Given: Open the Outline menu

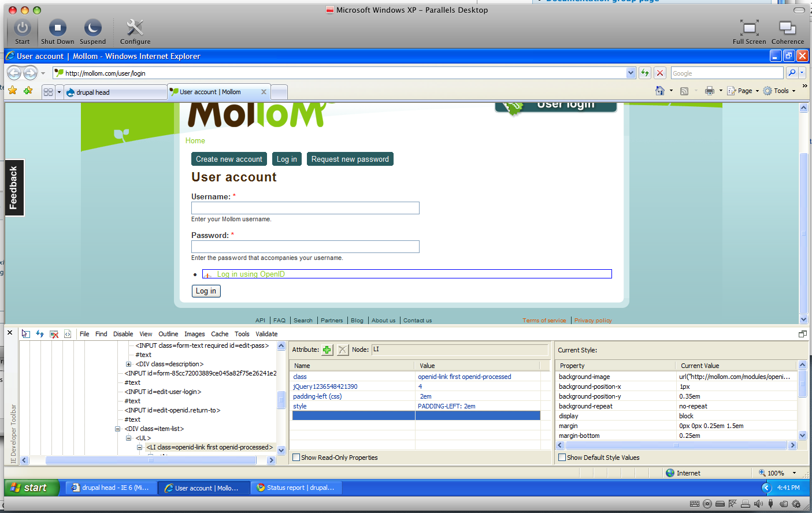Looking at the screenshot, I should click(x=168, y=334).
